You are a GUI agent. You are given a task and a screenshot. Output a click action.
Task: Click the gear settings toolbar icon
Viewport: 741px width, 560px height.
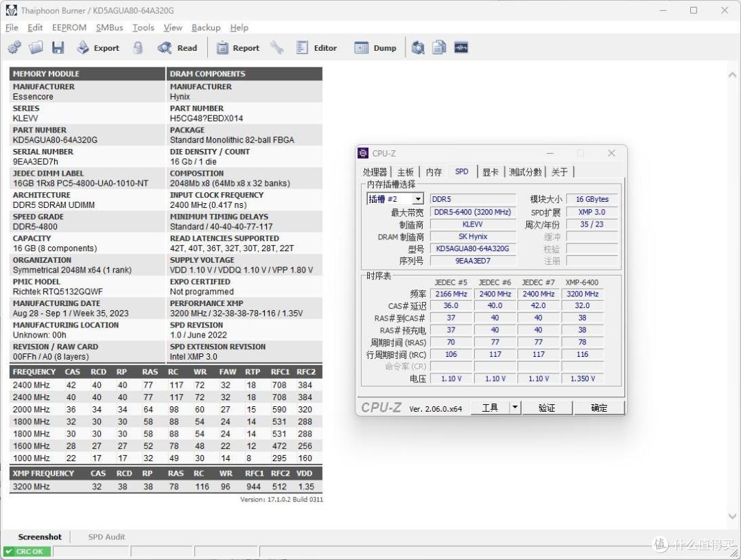(14, 48)
